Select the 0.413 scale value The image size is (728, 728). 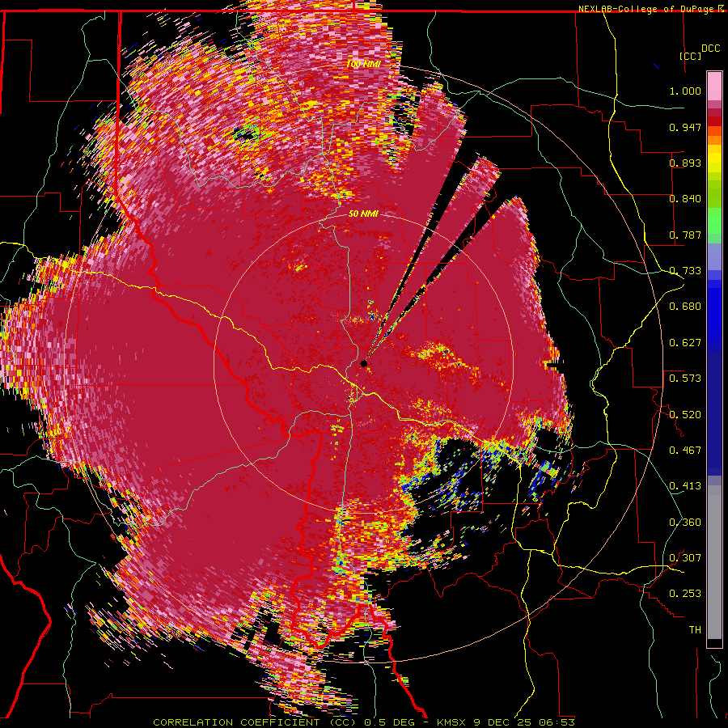coord(685,486)
